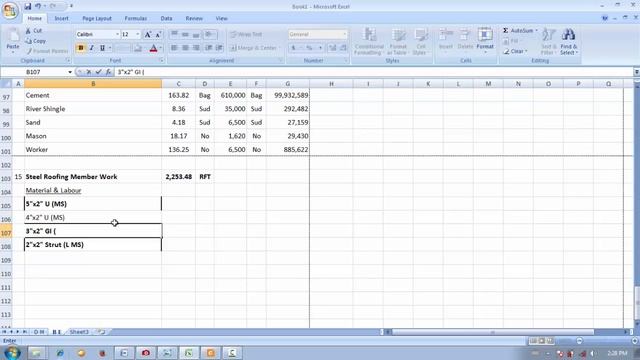The height and width of the screenshot is (360, 640).
Task: Open the AutoSum dropdown arrow
Action: [536, 31]
